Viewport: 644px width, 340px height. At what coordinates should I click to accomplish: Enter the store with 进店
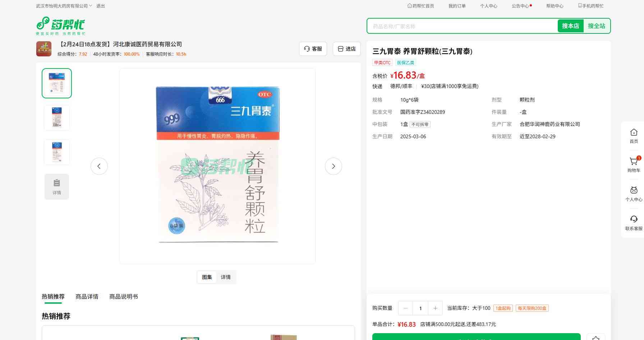tap(346, 49)
